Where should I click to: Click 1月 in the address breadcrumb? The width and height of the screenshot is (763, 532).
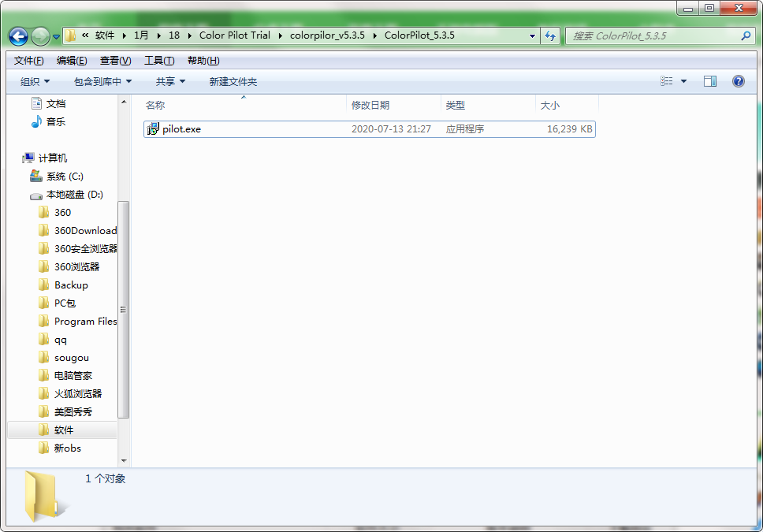pos(141,35)
